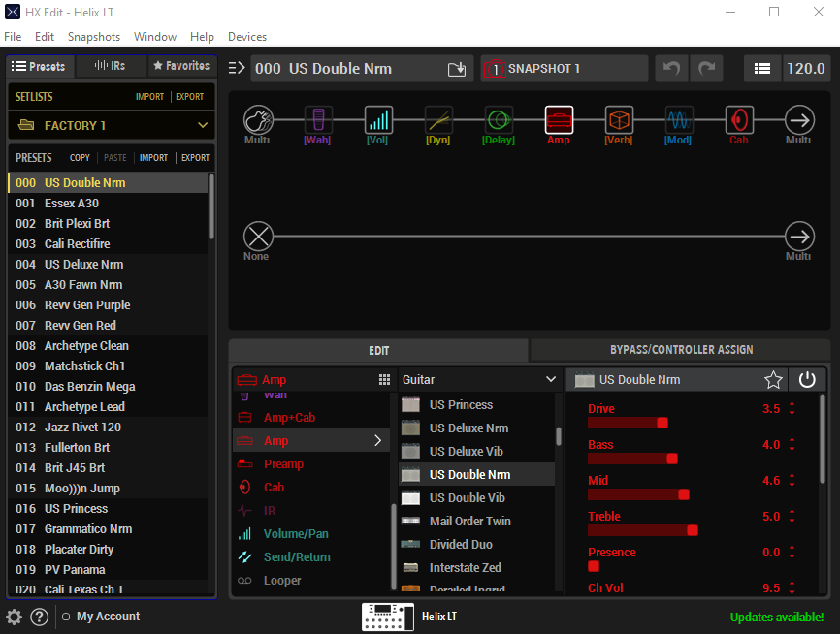The height and width of the screenshot is (634, 840).
Task: Click the undo arrow button
Action: [671, 69]
